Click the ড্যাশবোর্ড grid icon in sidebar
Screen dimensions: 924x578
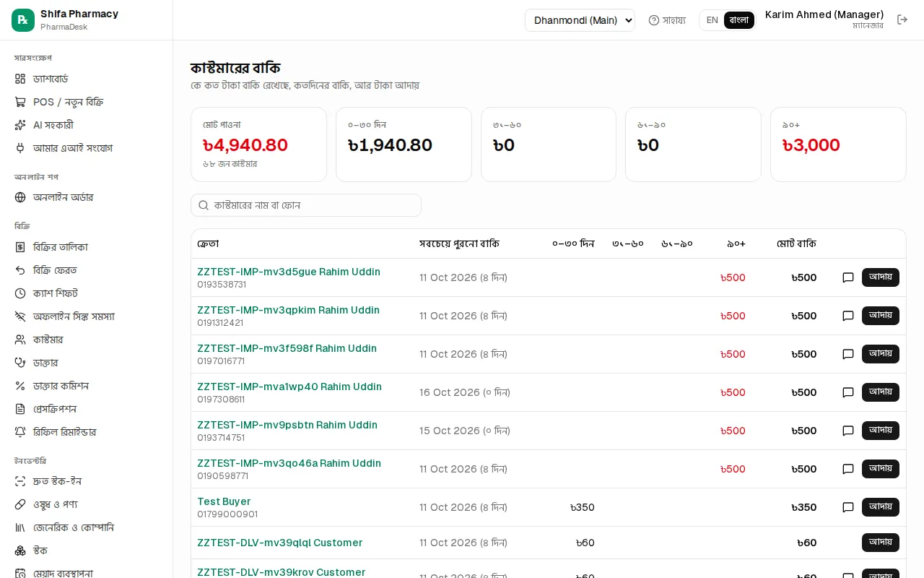coord(20,79)
